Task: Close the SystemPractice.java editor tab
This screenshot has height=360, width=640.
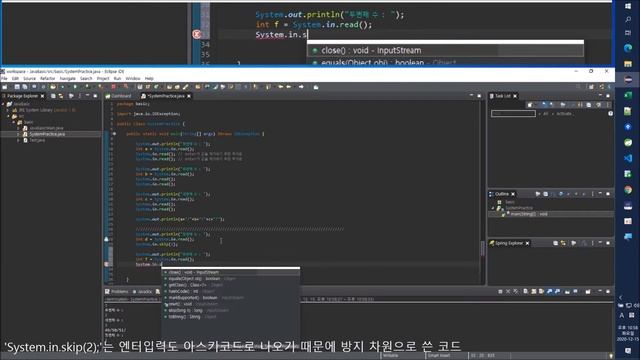Action: pyautogui.click(x=189, y=96)
